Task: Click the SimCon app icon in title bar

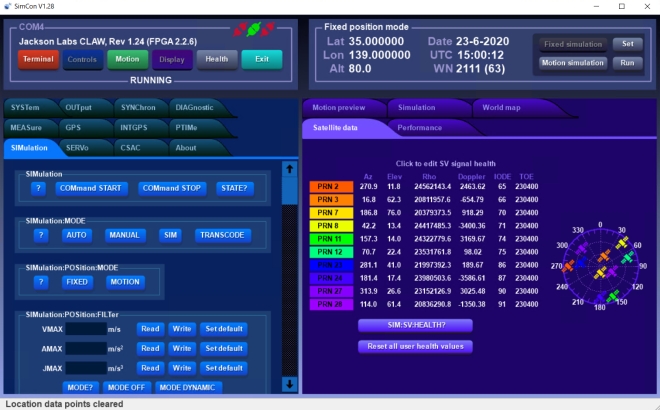Action: click(8, 6)
